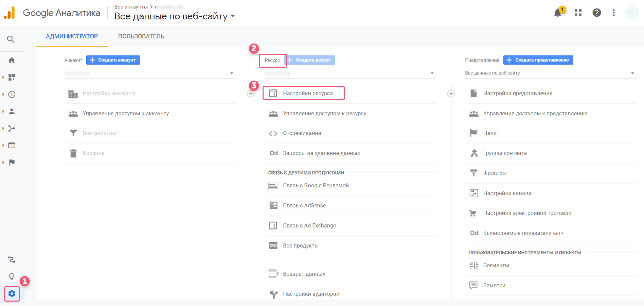
Task: Open the view selector 'Все данные по веб-сайту'
Action: 550,73
